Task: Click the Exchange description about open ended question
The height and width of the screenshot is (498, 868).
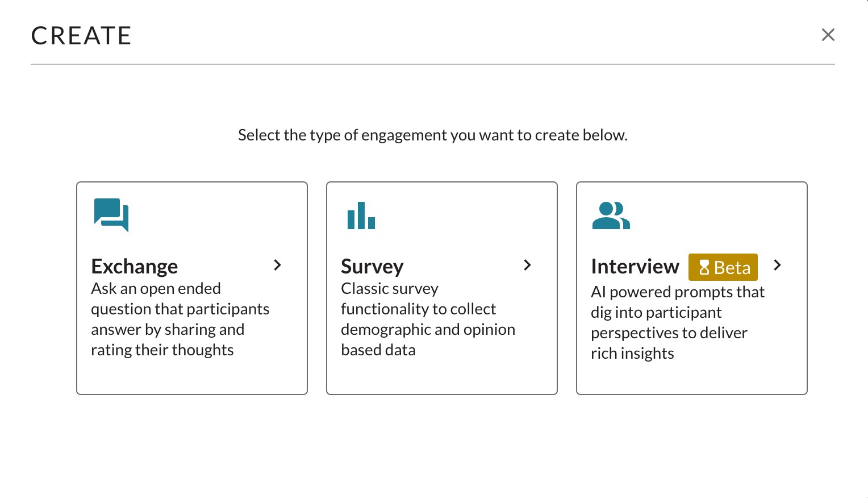Action: click(180, 319)
